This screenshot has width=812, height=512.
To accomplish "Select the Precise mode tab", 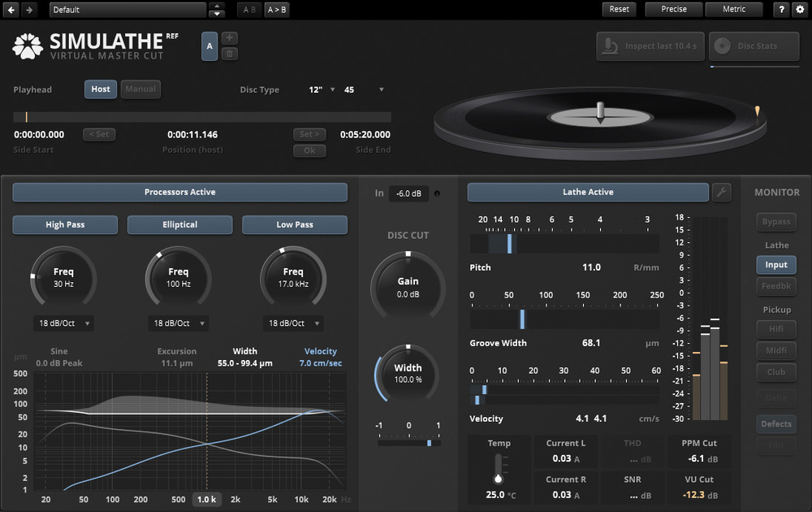I will tap(674, 10).
